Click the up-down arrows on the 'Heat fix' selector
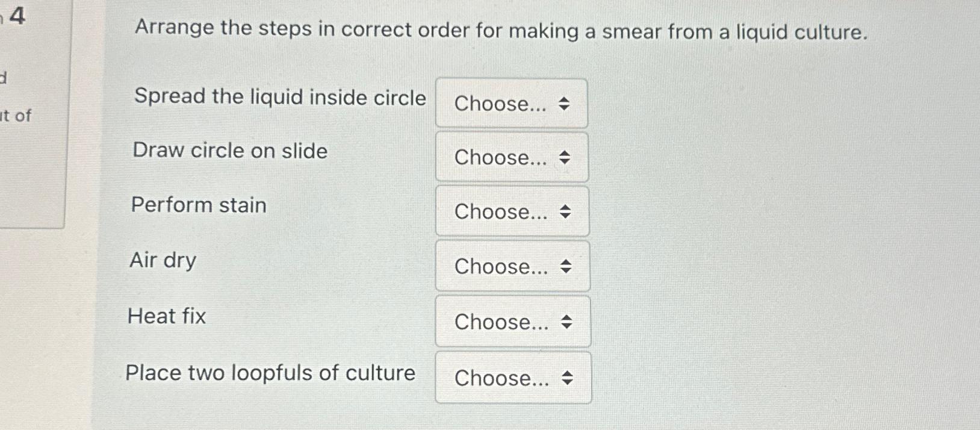The image size is (980, 430). pos(566,322)
